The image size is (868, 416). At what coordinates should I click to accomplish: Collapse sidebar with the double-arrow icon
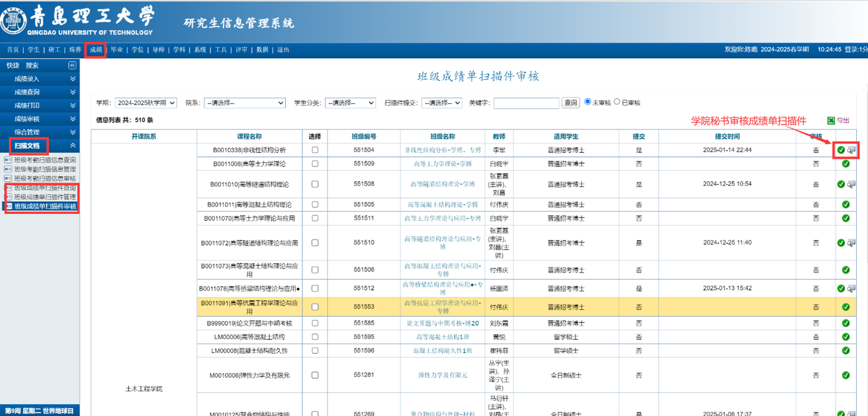pyautogui.click(x=72, y=66)
